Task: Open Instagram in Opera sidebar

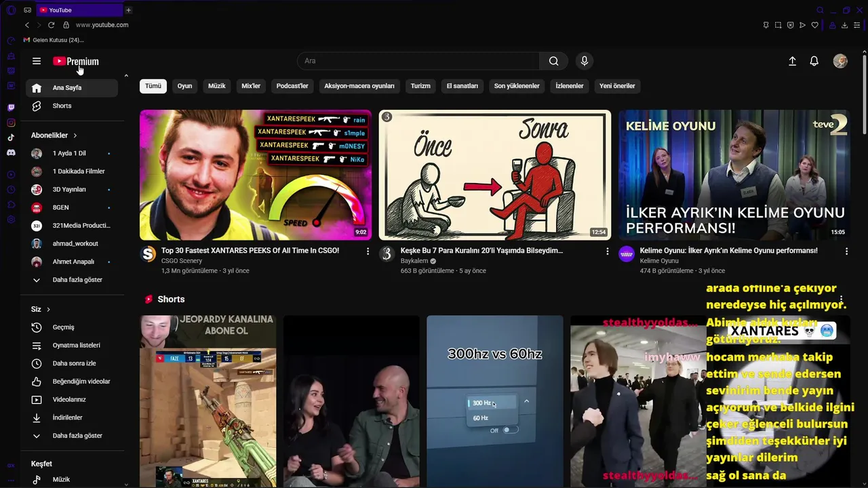Action: [x=11, y=123]
